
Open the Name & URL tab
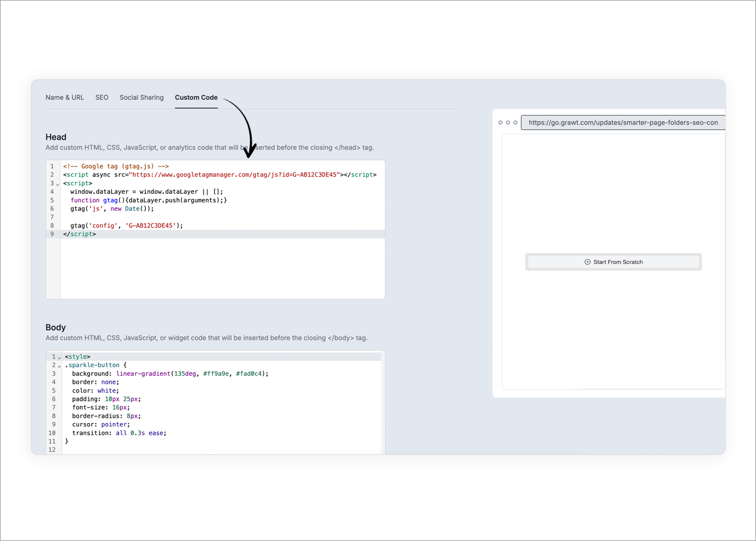(64, 97)
